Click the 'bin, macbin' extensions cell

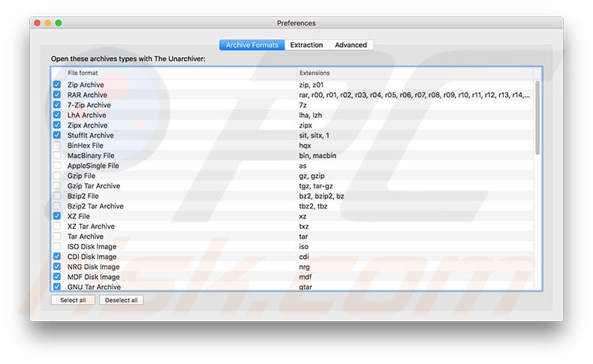[318, 155]
